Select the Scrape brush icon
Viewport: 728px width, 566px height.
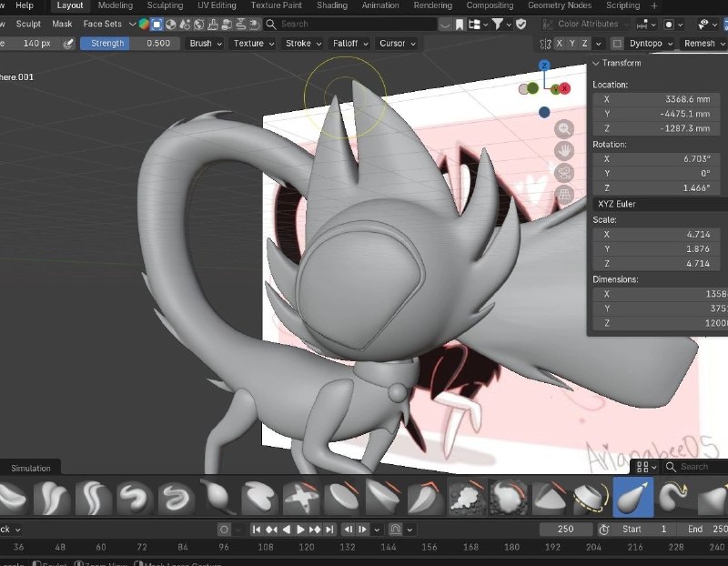coord(383,497)
